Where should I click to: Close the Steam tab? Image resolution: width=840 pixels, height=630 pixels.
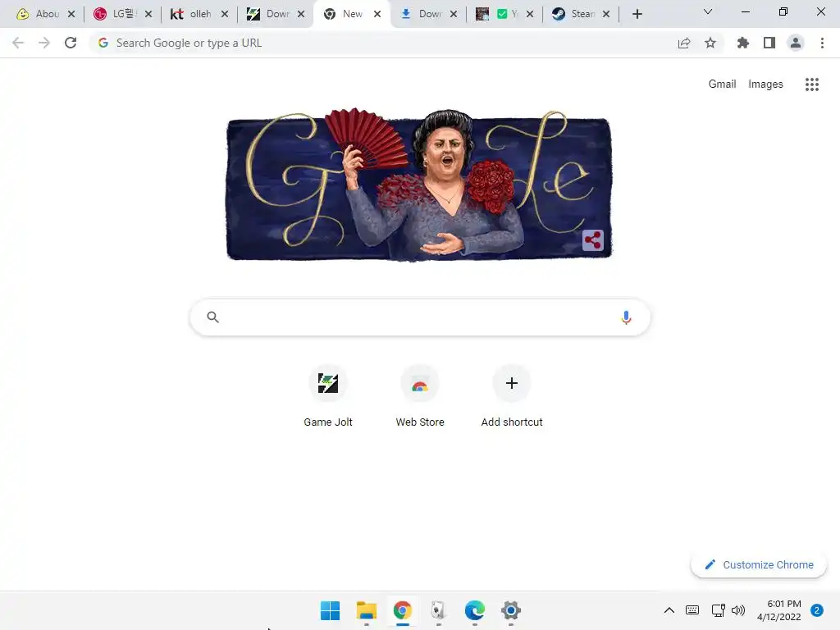pyautogui.click(x=606, y=14)
